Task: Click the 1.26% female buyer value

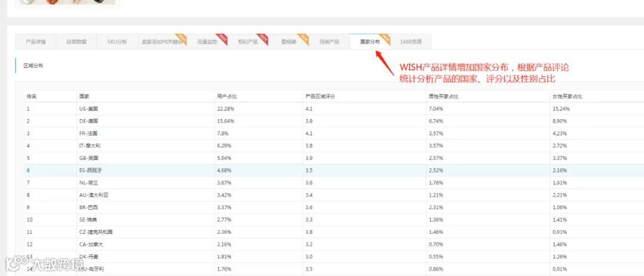Action: [560, 257]
